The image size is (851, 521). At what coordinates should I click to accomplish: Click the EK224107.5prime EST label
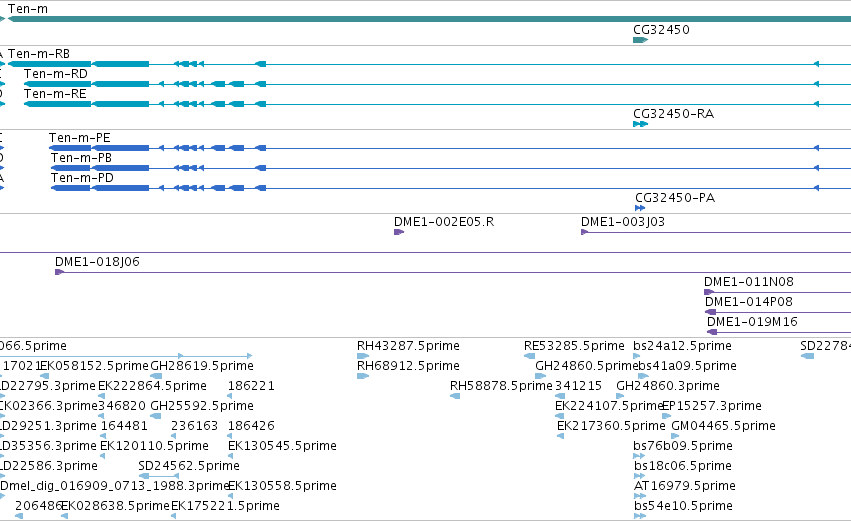click(609, 406)
